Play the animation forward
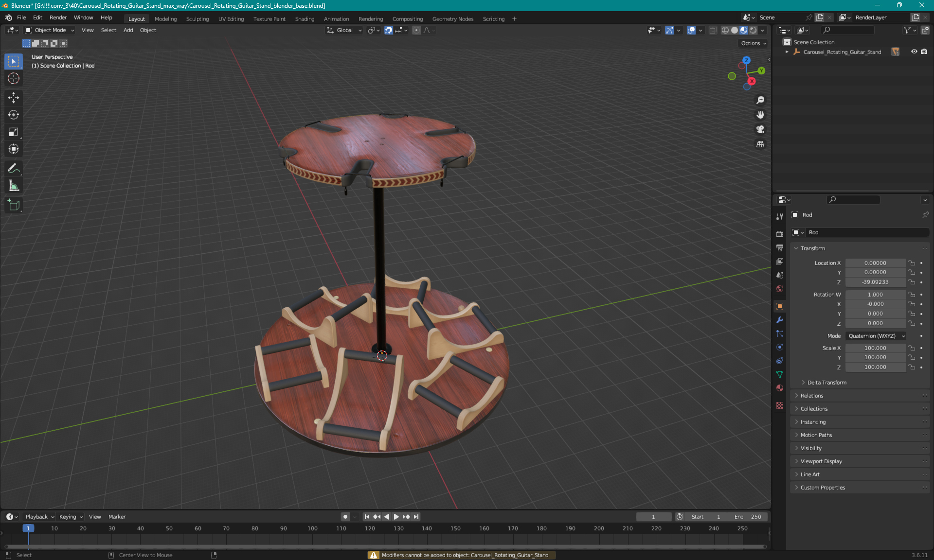Viewport: 934px width, 560px height. pyautogui.click(x=396, y=517)
